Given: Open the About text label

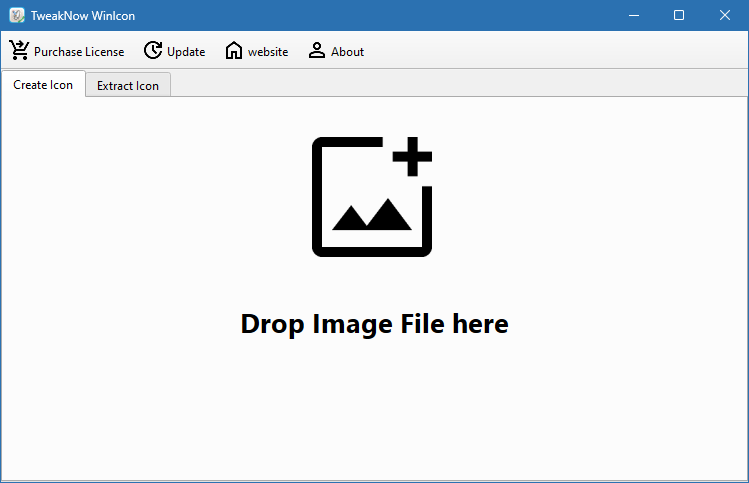Looking at the screenshot, I should point(347,52).
